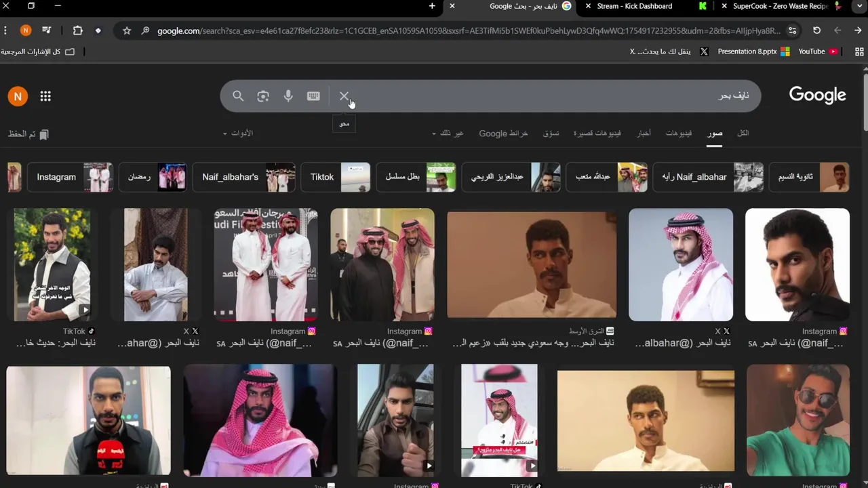This screenshot has width=868, height=488.
Task: Open the الشرق الأوسط article image thumbnail
Action: (532, 264)
